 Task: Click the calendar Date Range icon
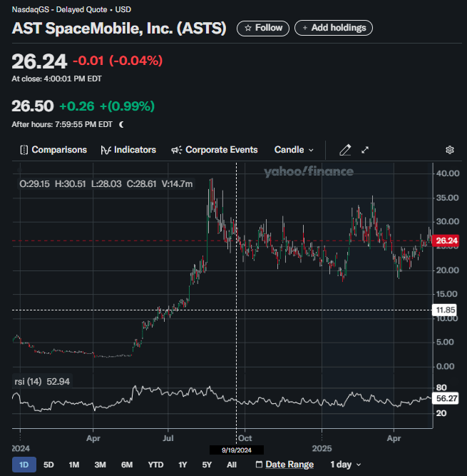(260, 465)
